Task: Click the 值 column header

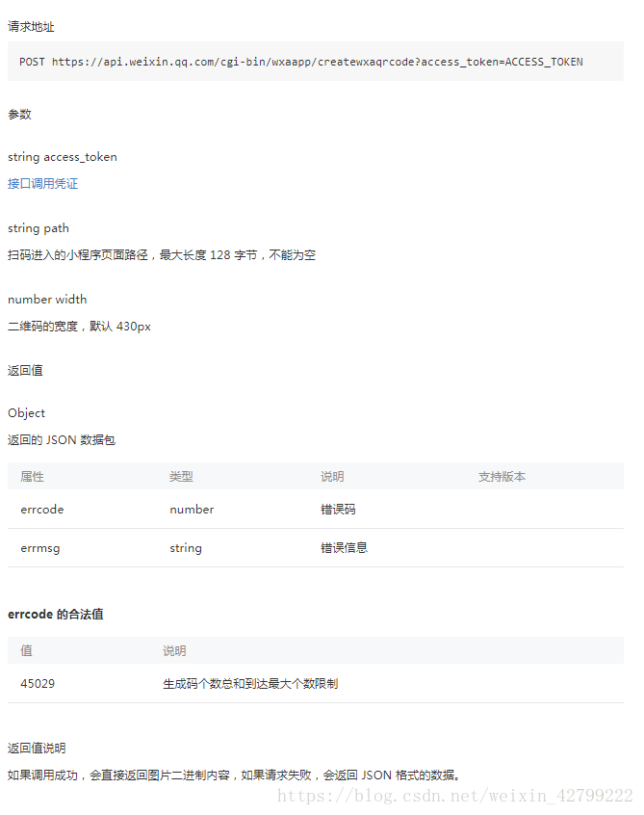Action: click(27, 651)
